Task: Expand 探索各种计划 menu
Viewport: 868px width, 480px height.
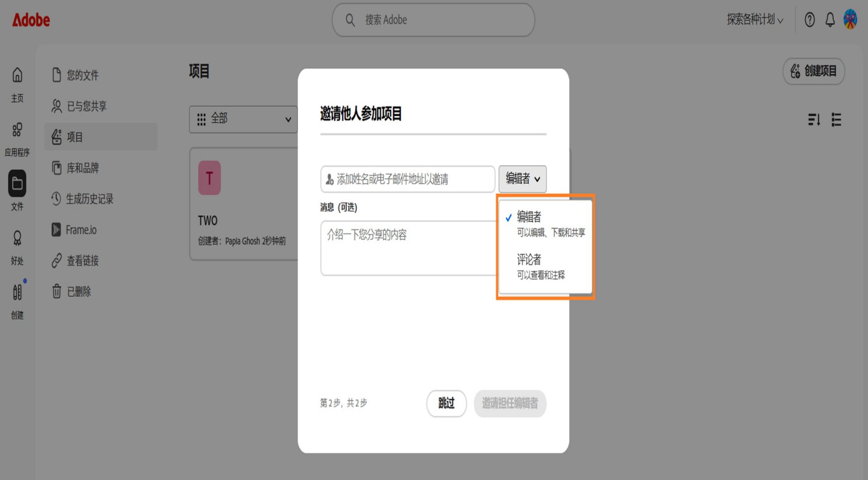Action: [x=755, y=19]
